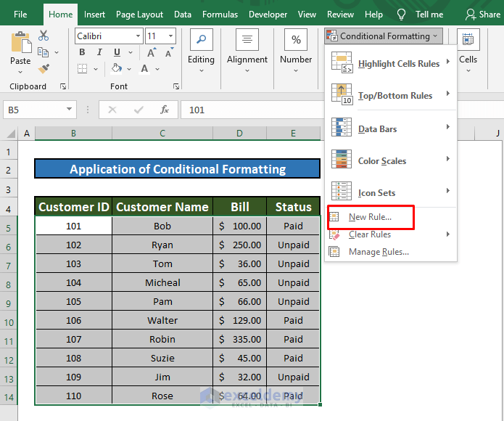Image resolution: width=504 pixels, height=421 pixels.
Task: Toggle Bold formatting
Action: (x=82, y=52)
